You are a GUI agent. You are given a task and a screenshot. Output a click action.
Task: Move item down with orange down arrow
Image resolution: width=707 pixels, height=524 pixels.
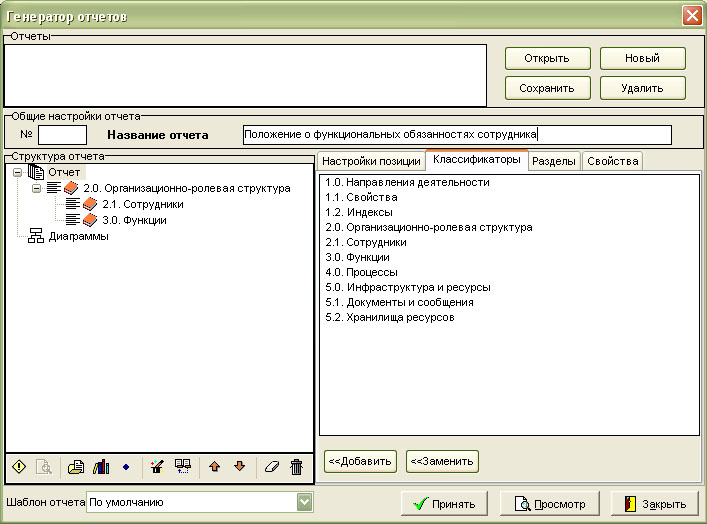click(x=239, y=466)
